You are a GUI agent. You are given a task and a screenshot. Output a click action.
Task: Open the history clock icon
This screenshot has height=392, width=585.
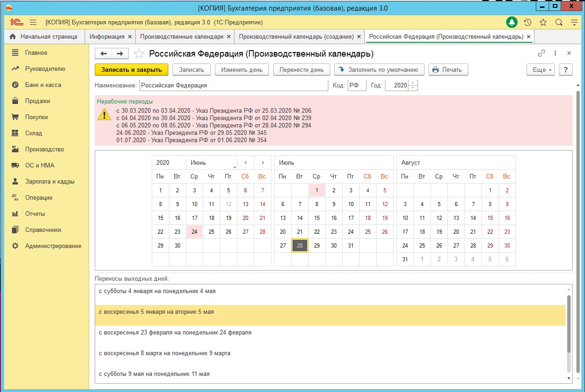pyautogui.click(x=528, y=22)
